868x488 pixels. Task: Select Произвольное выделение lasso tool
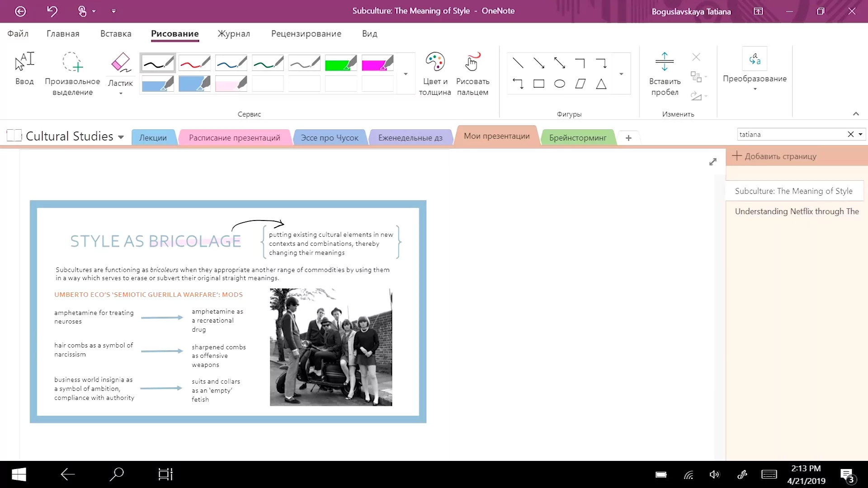[72, 74]
